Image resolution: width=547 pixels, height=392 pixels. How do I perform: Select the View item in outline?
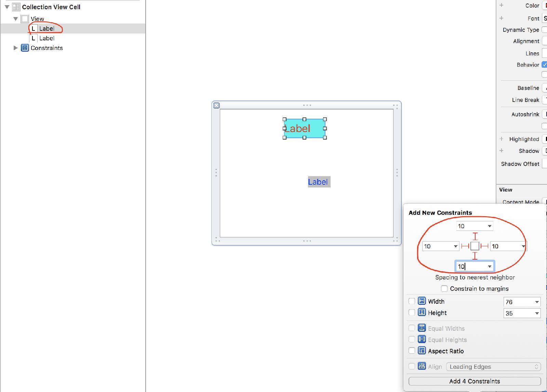click(37, 19)
